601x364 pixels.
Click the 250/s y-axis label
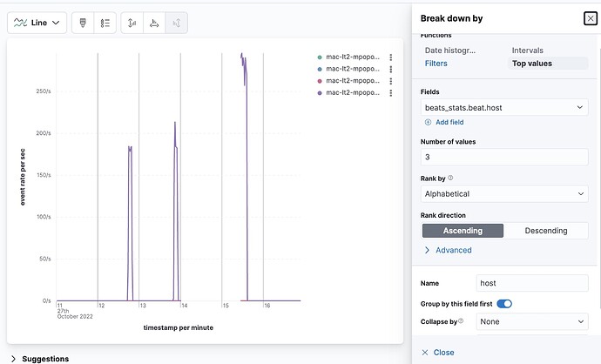(x=44, y=91)
